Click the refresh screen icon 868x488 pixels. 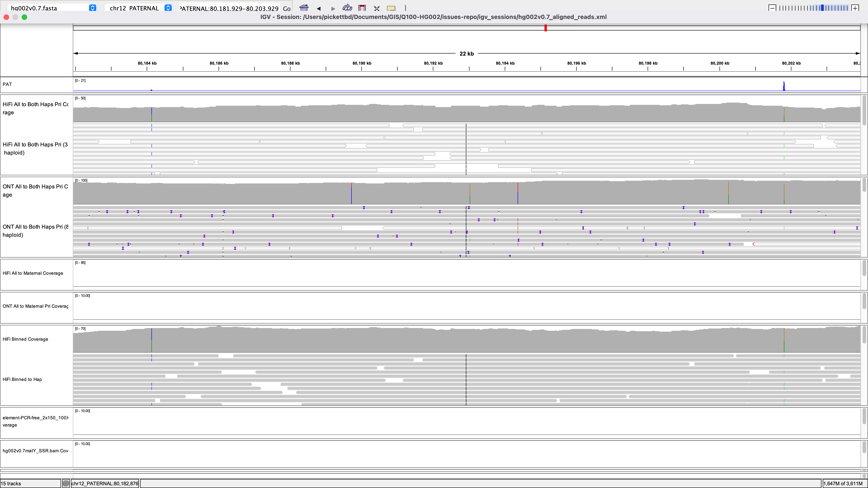pos(347,8)
